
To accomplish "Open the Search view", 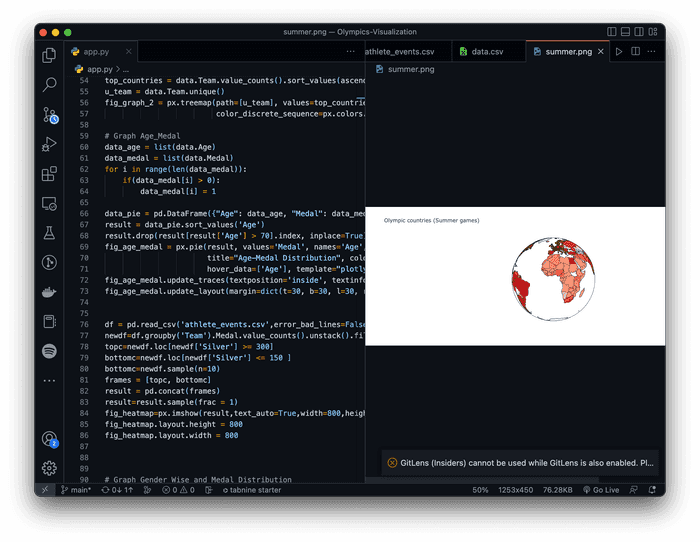I will click(49, 84).
